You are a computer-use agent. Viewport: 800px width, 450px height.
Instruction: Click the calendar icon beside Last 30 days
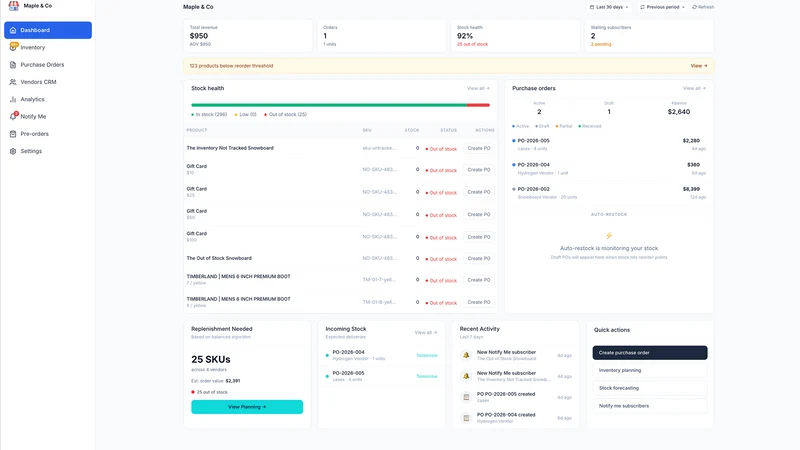coord(592,7)
